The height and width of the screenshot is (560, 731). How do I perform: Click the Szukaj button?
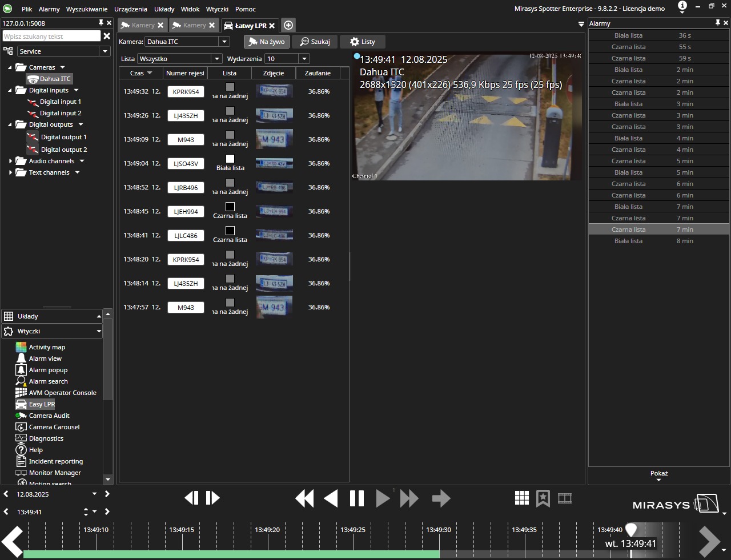(315, 42)
